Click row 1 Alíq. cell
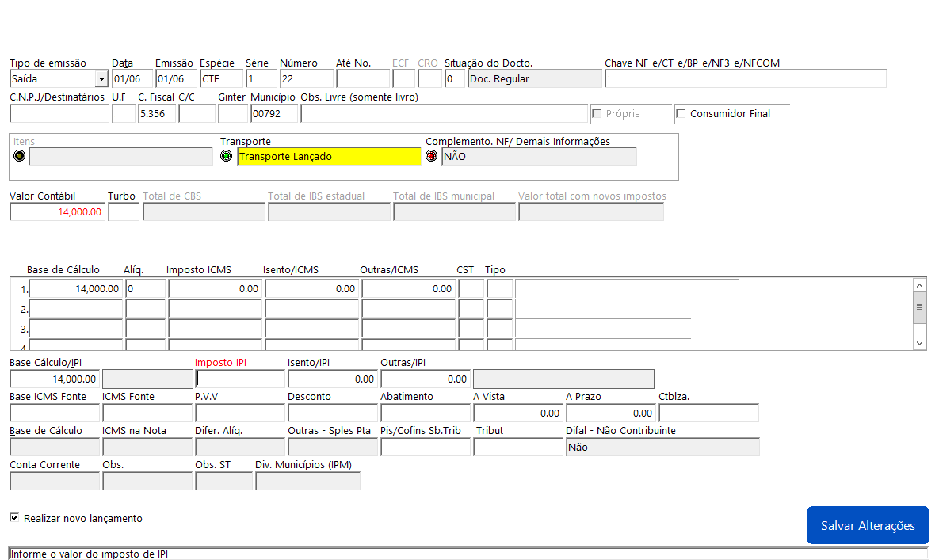 click(146, 289)
